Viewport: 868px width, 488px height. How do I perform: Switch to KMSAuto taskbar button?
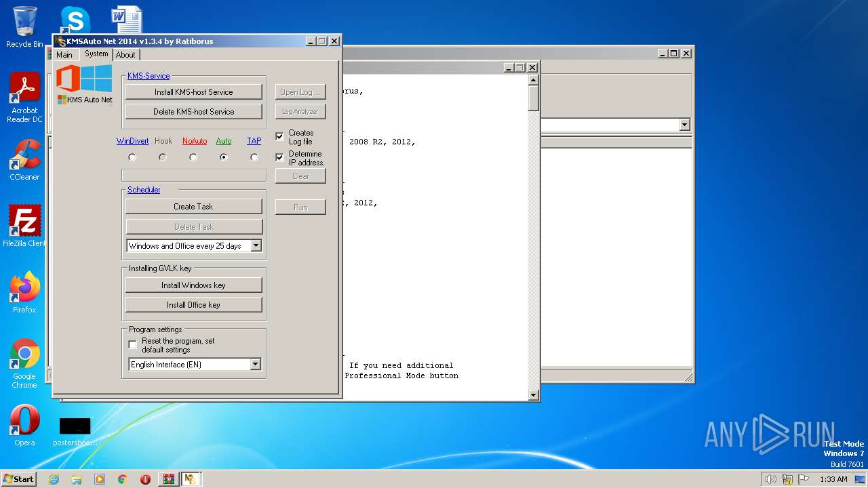(x=191, y=479)
